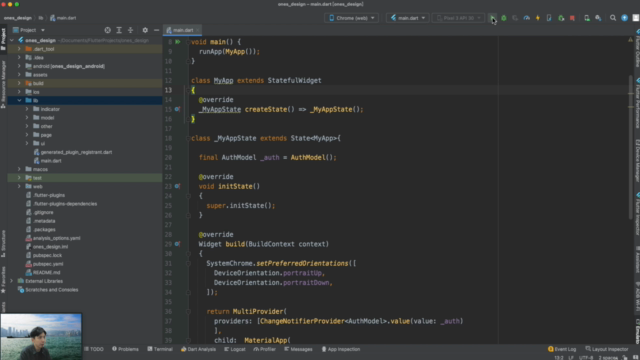Open the App Inspection tool window
Viewport: 640px width, 360px height.
tap(341, 349)
